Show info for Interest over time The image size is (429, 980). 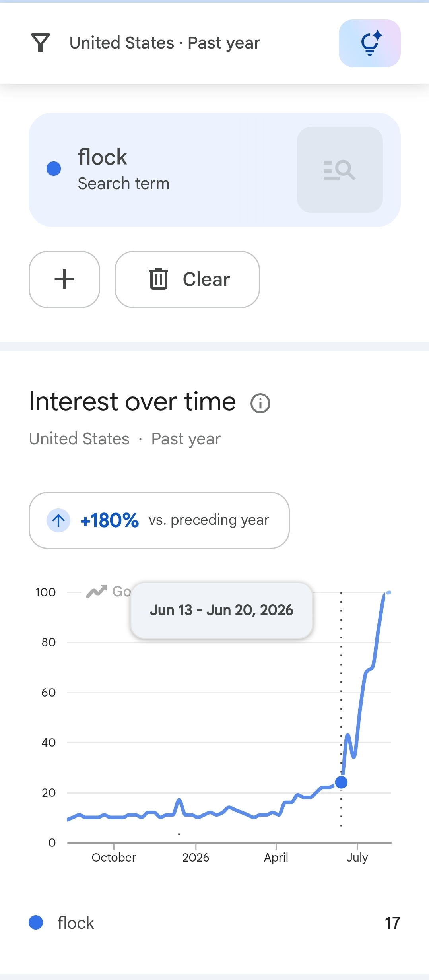point(260,403)
